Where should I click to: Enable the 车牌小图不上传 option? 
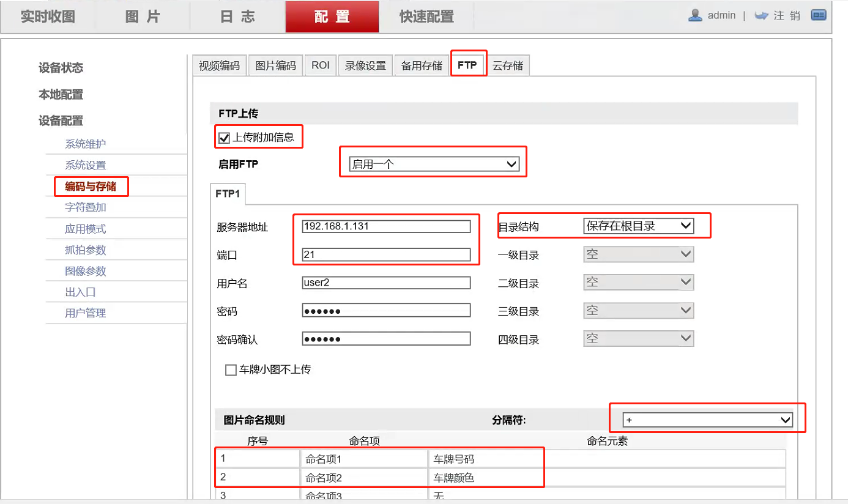[231, 369]
